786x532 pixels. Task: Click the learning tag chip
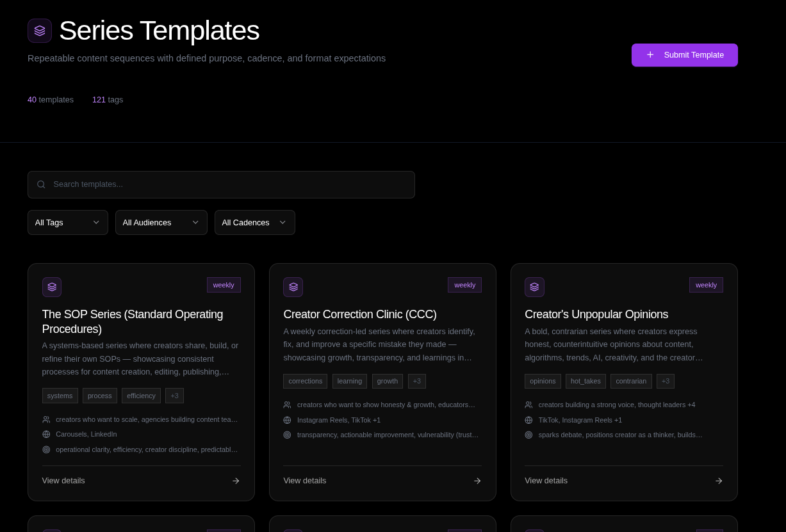click(x=350, y=382)
